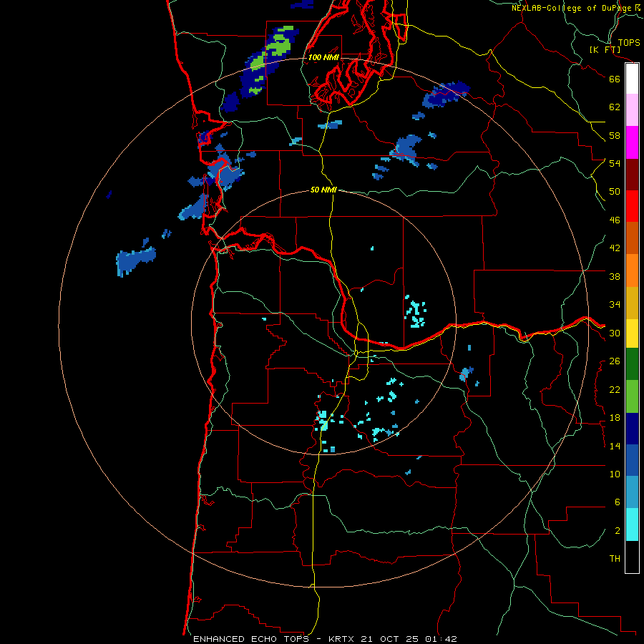Click the yellow legend swatch

[x=632, y=333]
